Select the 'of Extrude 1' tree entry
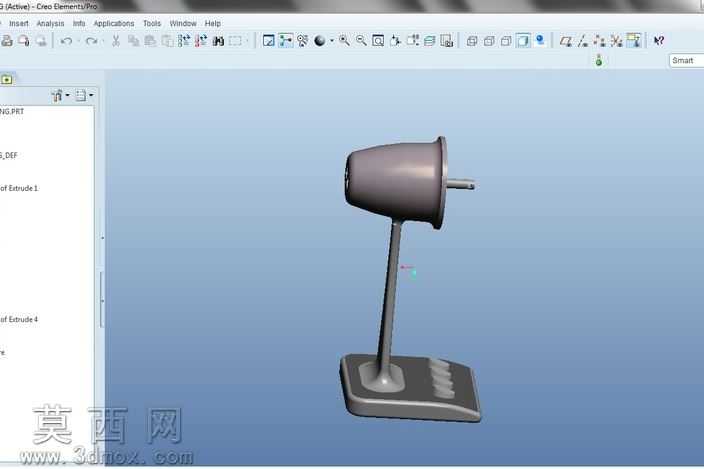704x469 pixels. click(x=19, y=188)
